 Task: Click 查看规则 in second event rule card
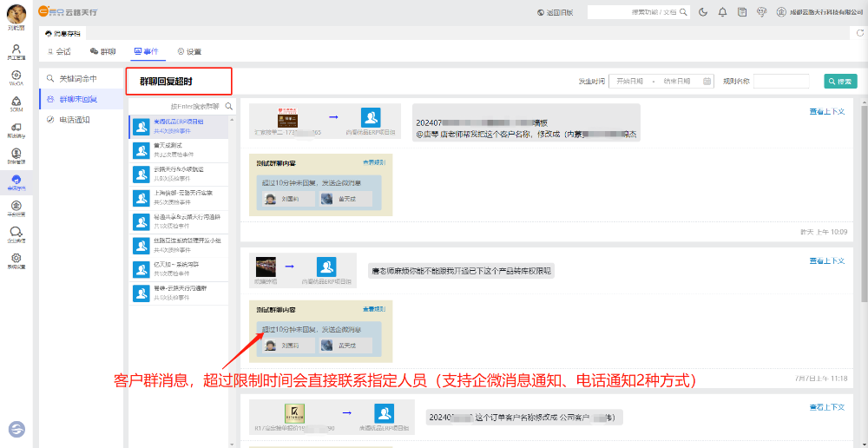374,308
